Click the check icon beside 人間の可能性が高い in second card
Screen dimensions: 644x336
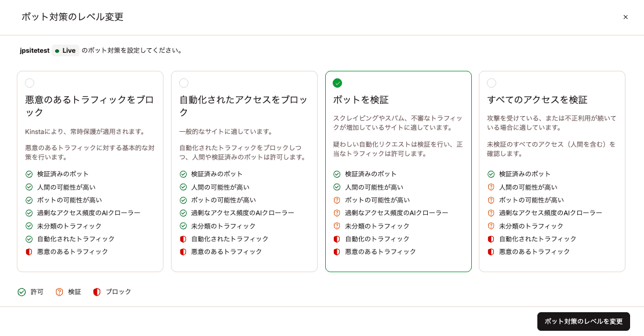pyautogui.click(x=183, y=186)
